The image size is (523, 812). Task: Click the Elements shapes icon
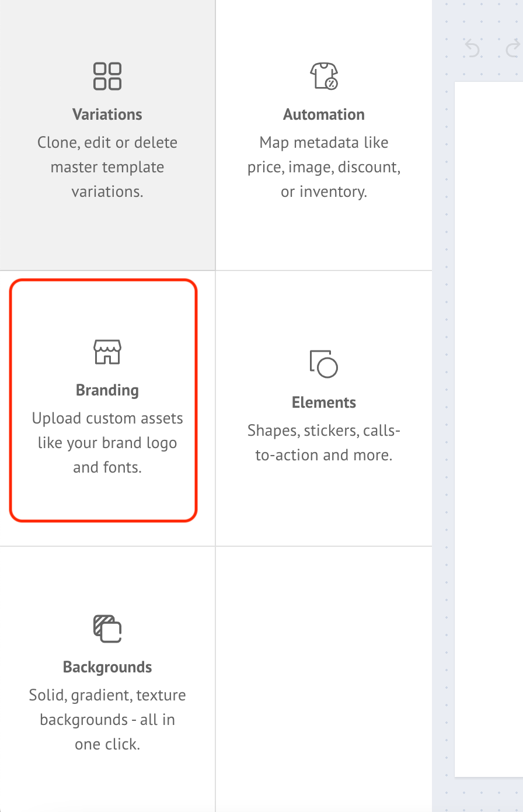(x=324, y=364)
